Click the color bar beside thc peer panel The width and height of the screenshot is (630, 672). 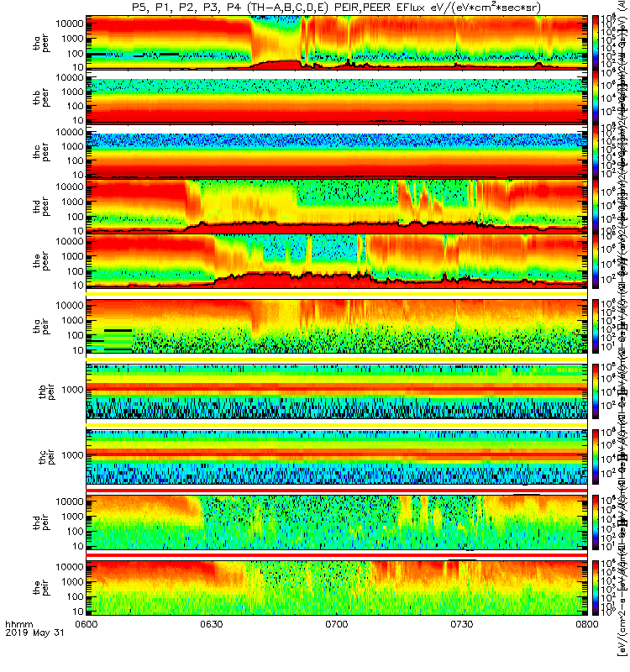click(x=596, y=151)
